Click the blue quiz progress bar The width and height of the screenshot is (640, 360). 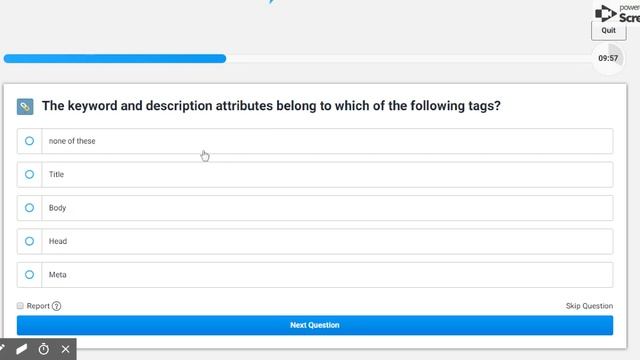click(x=115, y=59)
